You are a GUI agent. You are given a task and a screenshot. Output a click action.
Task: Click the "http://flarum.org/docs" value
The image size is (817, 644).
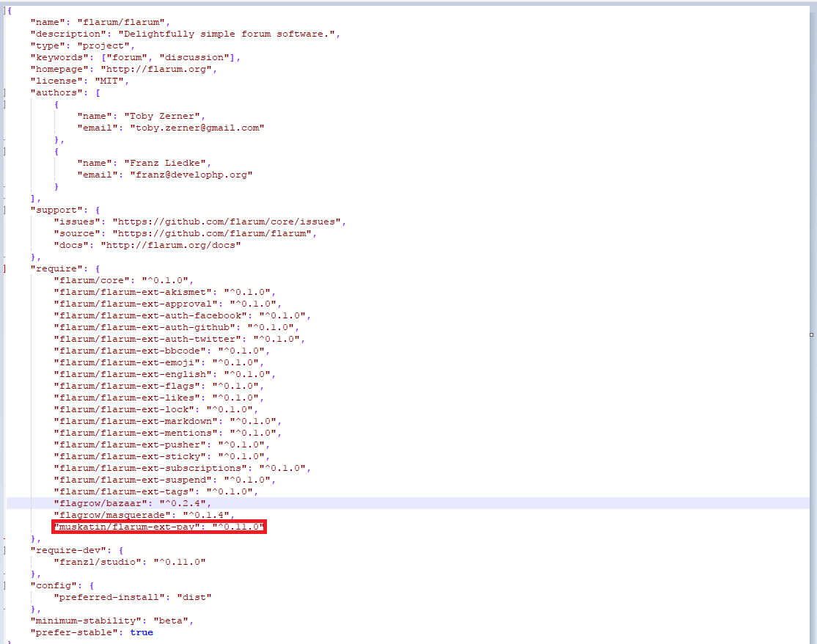pyautogui.click(x=171, y=246)
